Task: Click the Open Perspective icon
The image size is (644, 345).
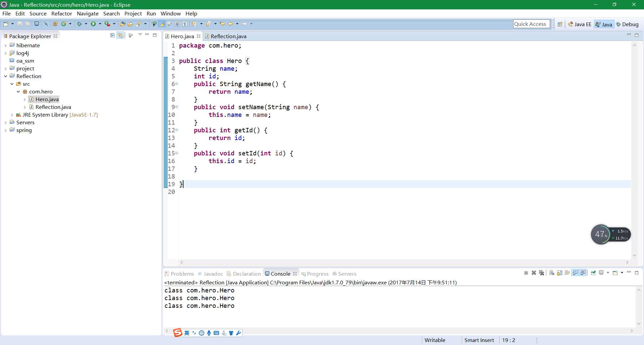Action: pos(560,24)
